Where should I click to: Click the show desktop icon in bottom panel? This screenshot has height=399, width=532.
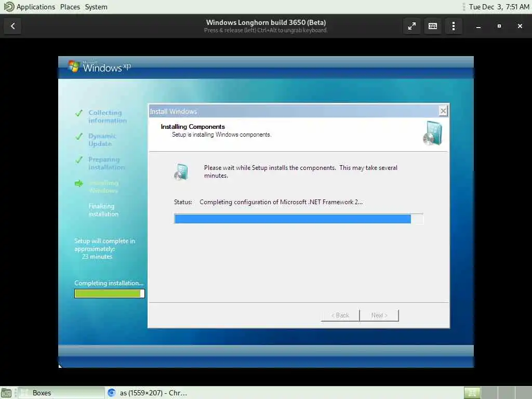(x=6, y=393)
